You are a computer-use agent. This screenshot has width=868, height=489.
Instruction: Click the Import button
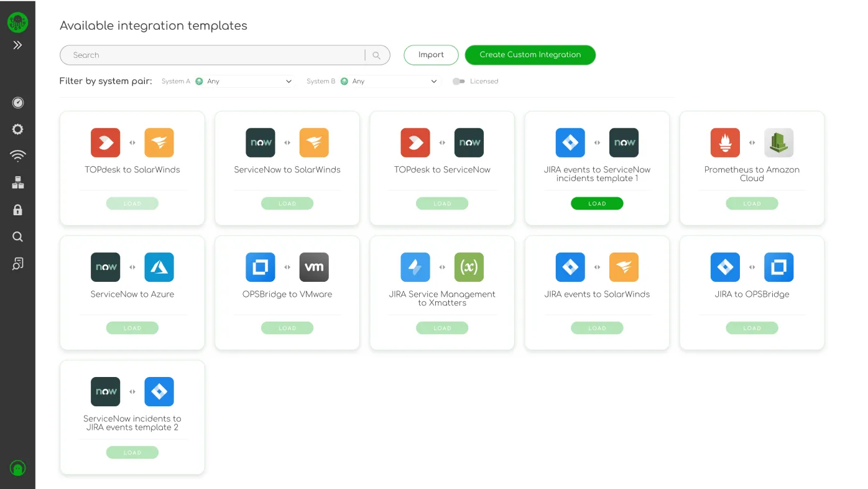click(431, 55)
